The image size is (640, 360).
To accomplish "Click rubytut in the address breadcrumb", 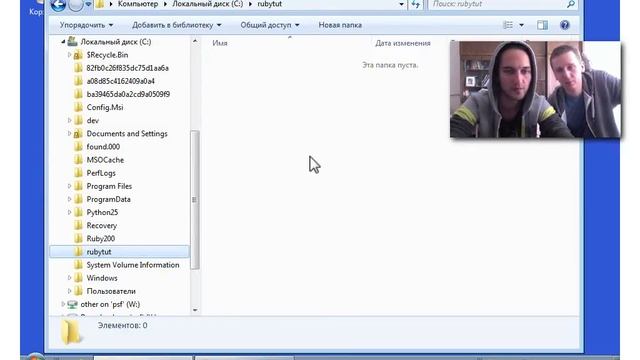I will point(269,4).
